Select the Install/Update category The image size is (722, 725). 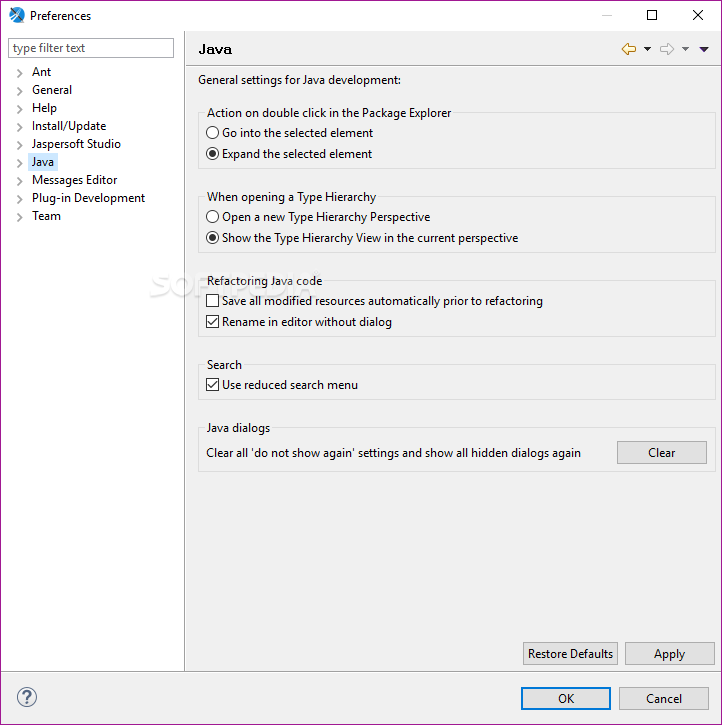tap(69, 126)
